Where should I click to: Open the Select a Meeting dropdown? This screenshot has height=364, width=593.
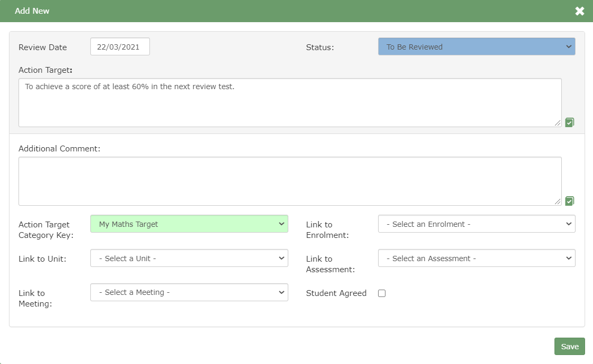pyautogui.click(x=189, y=292)
